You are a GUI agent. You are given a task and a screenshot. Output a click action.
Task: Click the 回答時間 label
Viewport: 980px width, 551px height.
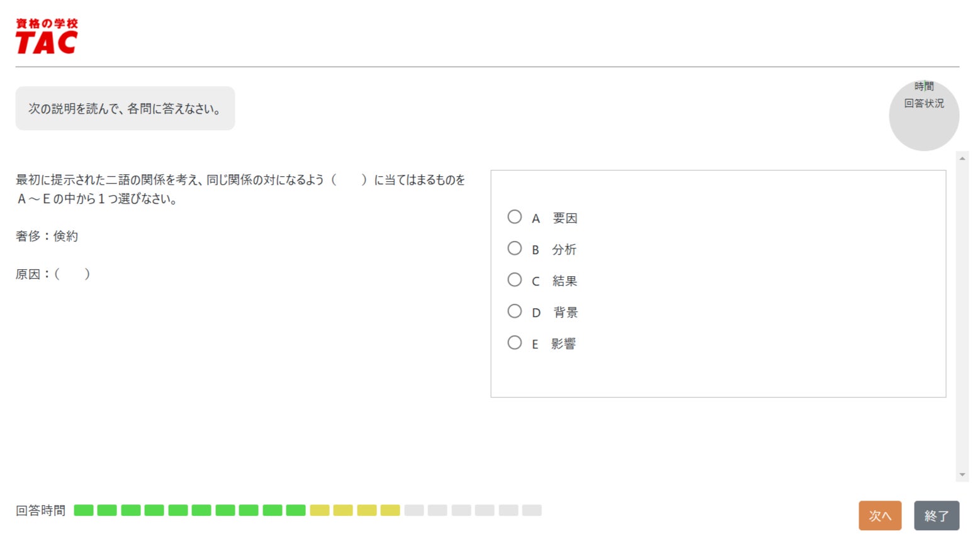pos(41,511)
